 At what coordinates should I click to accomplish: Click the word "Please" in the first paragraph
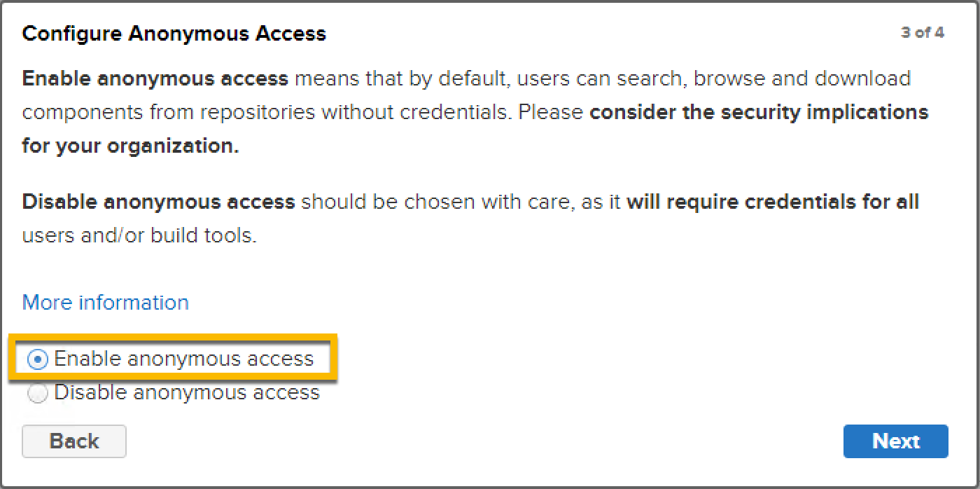click(x=551, y=113)
